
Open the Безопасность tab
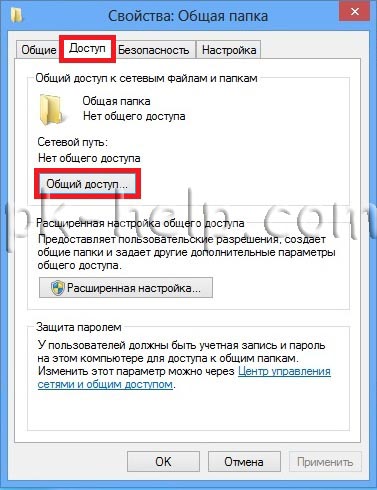(154, 50)
